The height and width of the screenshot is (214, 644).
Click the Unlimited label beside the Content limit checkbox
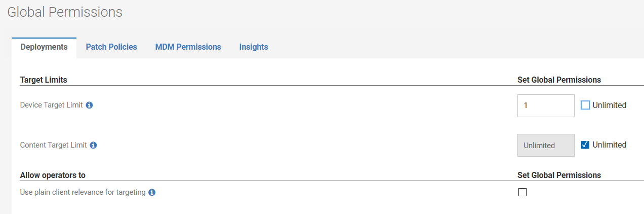609,145
